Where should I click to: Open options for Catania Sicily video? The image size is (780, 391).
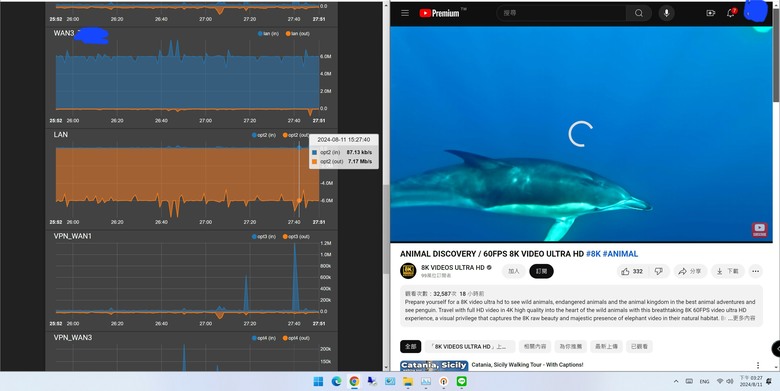758,365
